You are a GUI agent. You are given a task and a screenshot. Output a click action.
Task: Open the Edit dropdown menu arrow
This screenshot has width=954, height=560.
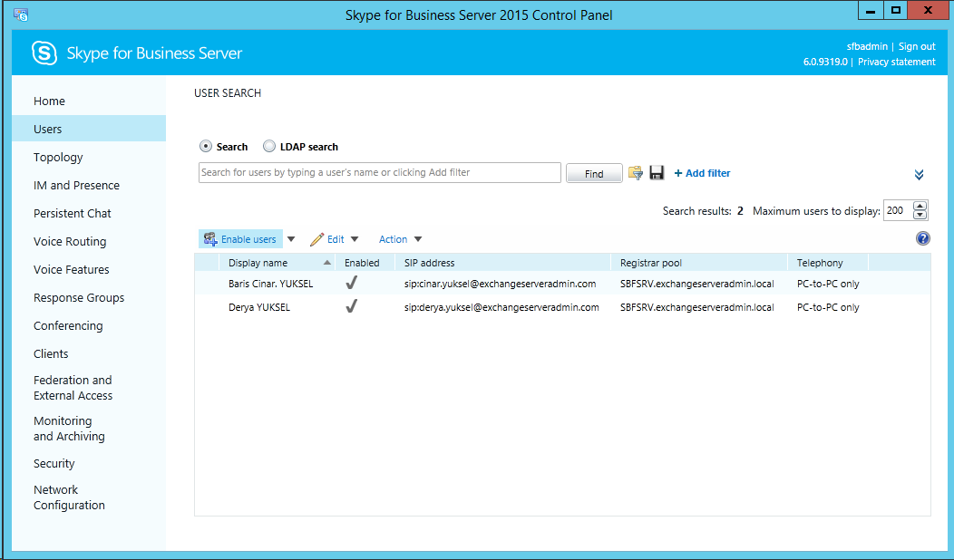click(x=355, y=239)
